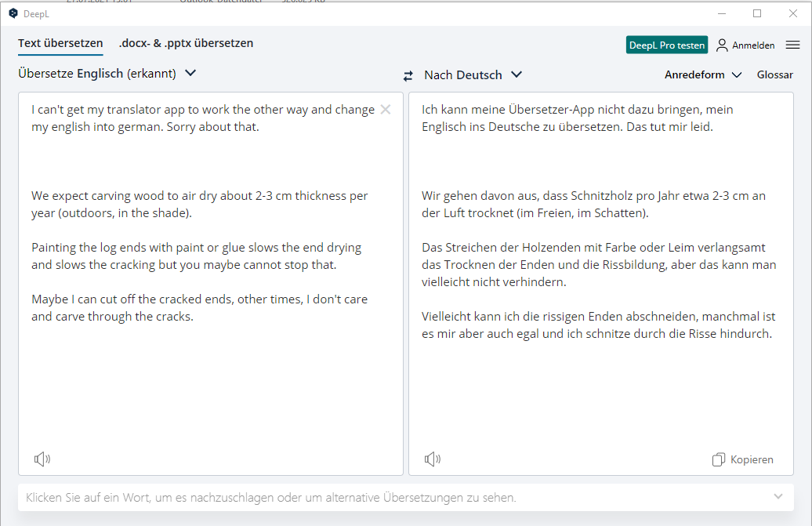Click 'Sorry about that.' in source text
The image size is (812, 526).
[x=212, y=127]
